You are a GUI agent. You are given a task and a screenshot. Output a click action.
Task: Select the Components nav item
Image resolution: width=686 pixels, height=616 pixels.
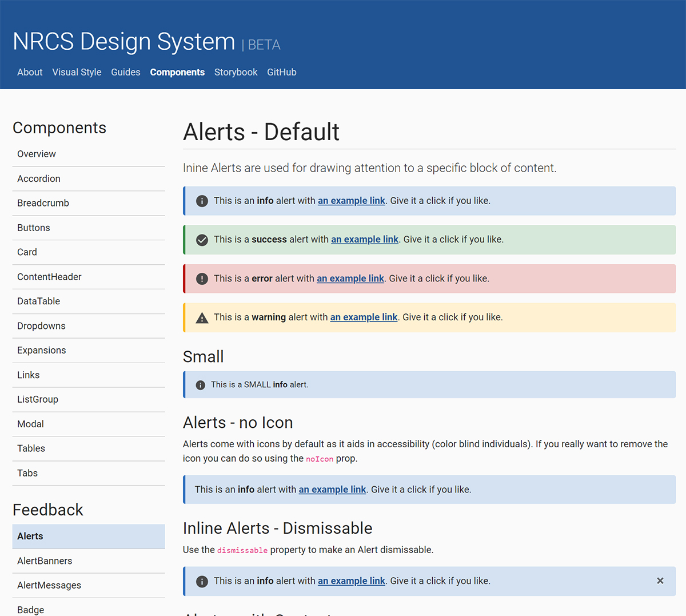[x=177, y=72]
